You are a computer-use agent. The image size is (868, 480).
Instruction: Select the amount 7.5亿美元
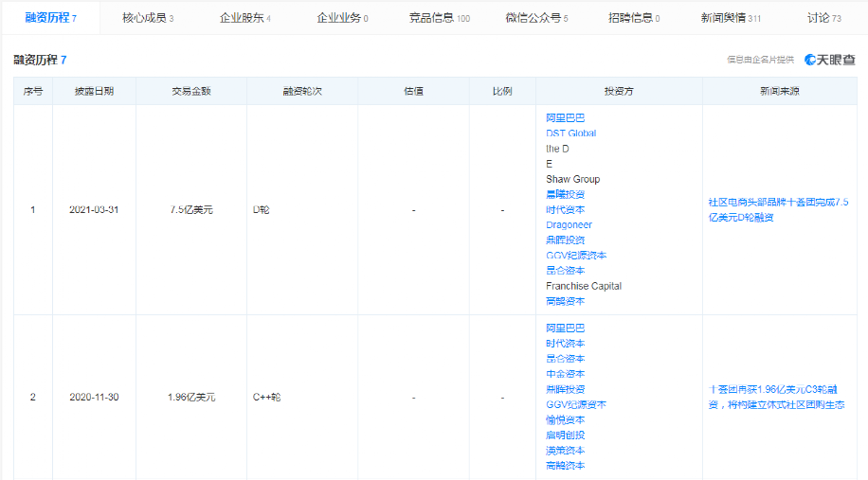click(x=191, y=209)
